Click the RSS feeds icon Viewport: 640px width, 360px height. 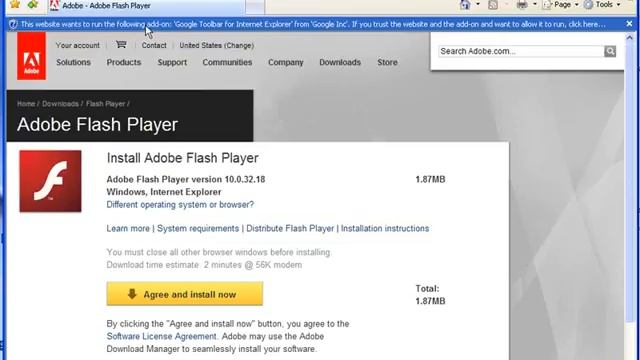pos(493,5)
